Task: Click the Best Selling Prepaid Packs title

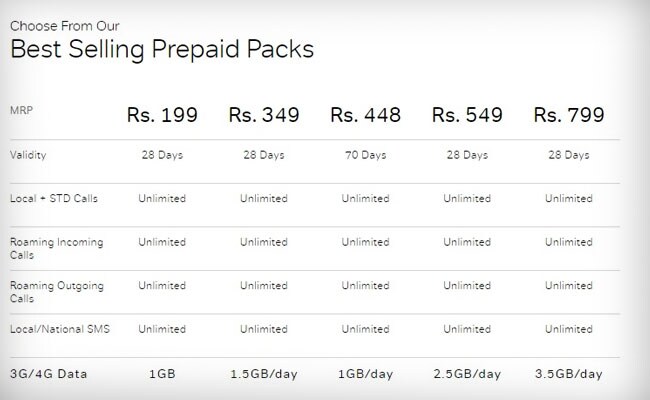Action: [x=162, y=49]
